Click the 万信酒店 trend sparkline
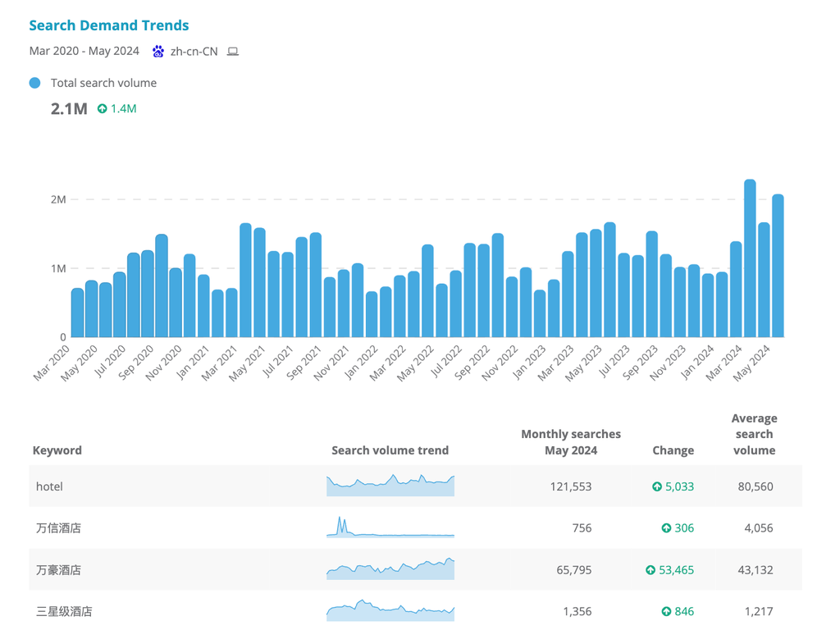840x630 pixels. tap(390, 527)
